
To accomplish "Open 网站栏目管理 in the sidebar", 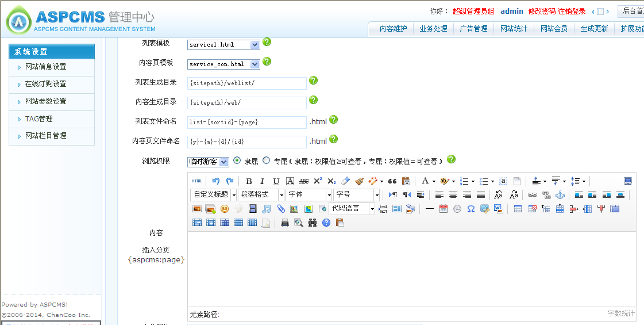I will pos(46,136).
